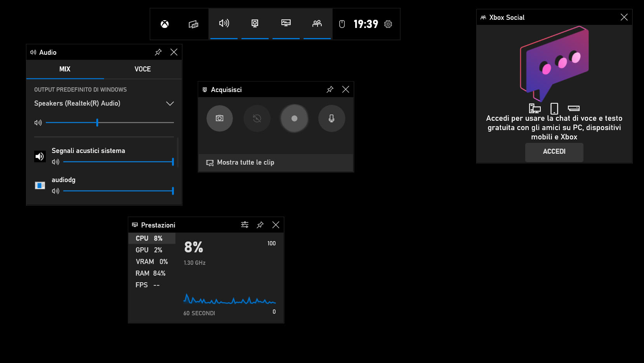
Task: Click the Acquisisci title text
Action: click(226, 90)
